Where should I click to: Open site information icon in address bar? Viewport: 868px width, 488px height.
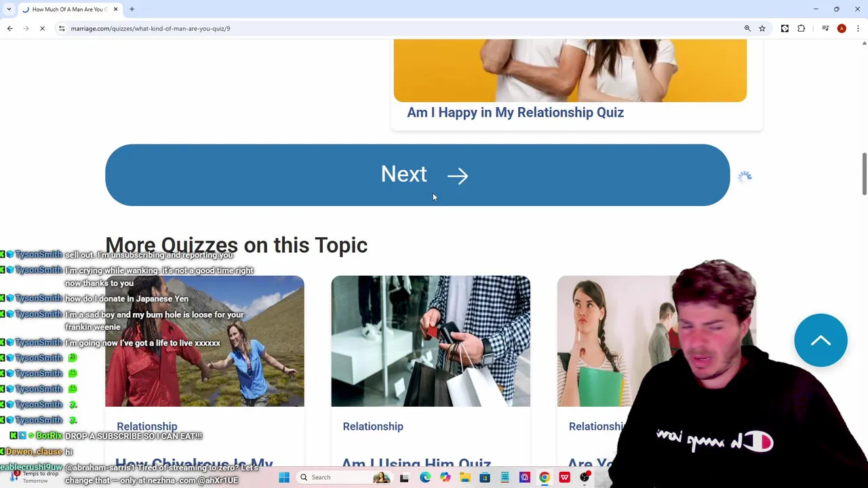(x=62, y=28)
